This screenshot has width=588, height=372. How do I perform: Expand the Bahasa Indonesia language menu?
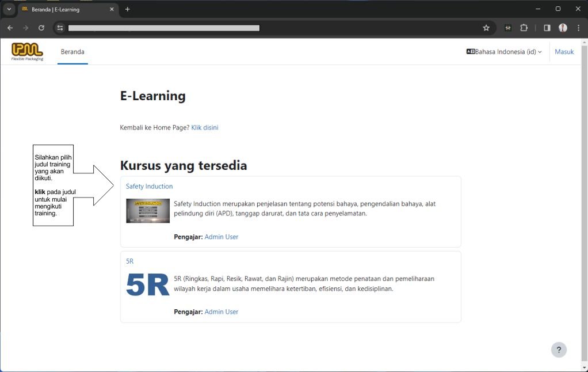(504, 52)
